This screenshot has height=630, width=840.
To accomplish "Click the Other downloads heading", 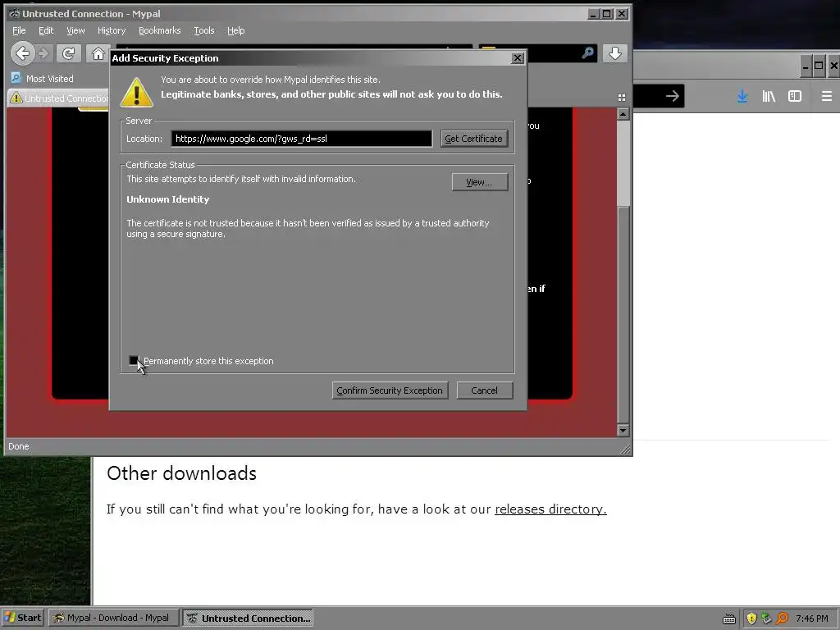I will coord(181,473).
